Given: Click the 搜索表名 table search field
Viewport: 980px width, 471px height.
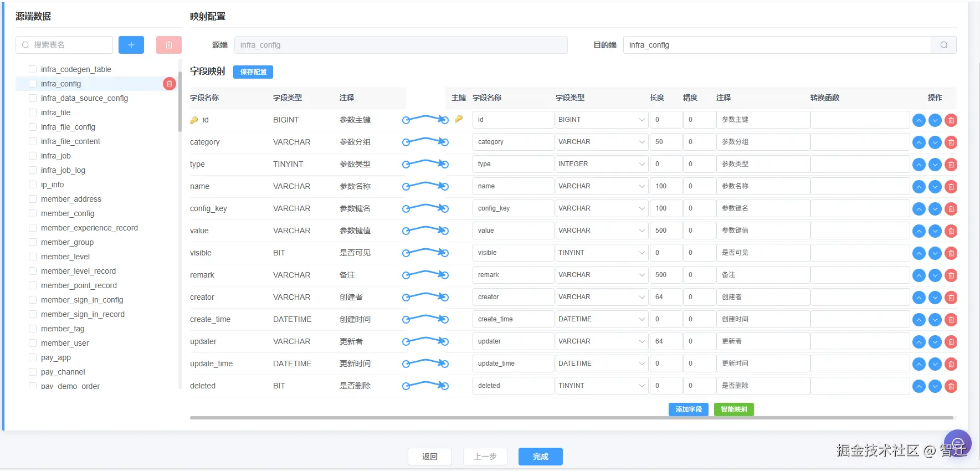Looking at the screenshot, I should (64, 45).
